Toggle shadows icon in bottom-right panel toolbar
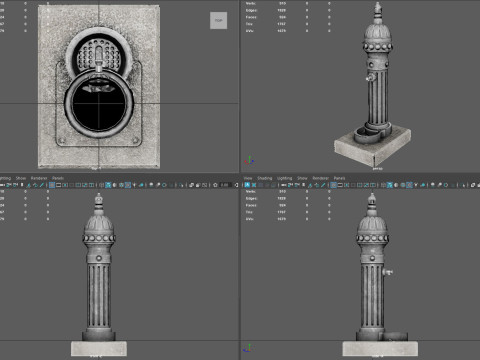This screenshot has height=360, width=480. pos(423,185)
